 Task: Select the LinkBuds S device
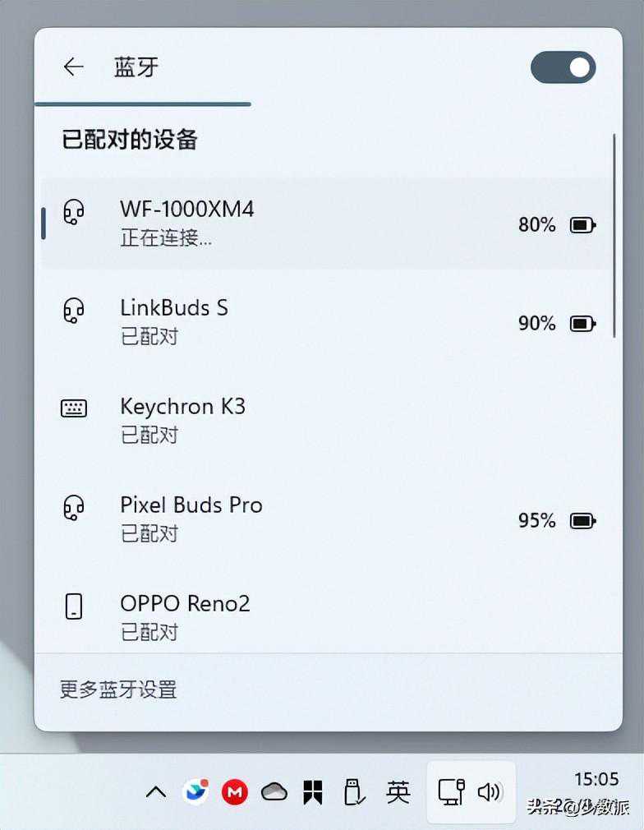click(x=174, y=308)
